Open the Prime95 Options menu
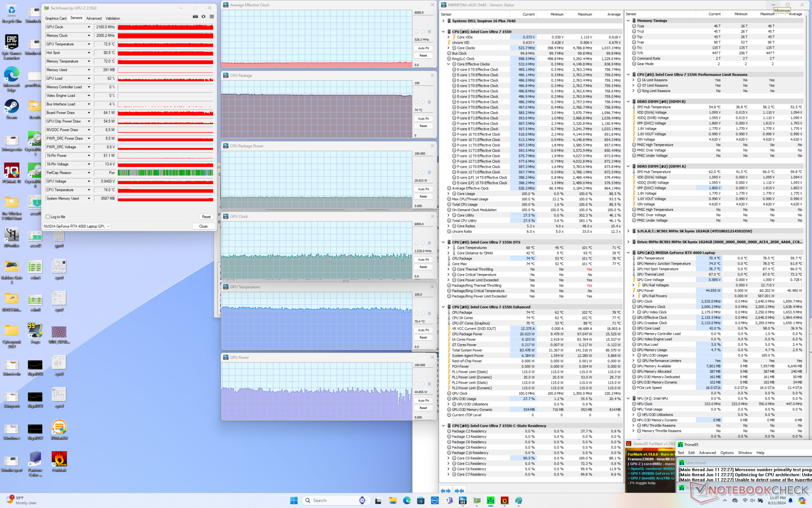Image resolution: width=812 pixels, height=508 pixels. 727,453
